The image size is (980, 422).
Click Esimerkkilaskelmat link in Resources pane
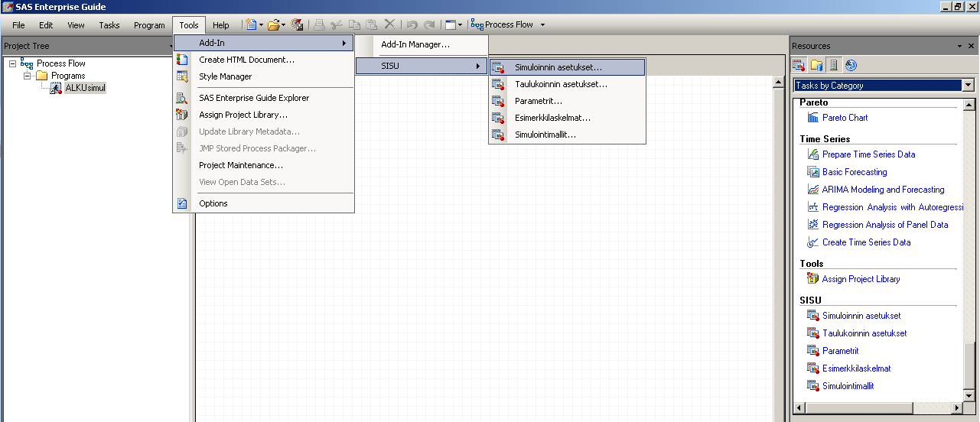(856, 368)
